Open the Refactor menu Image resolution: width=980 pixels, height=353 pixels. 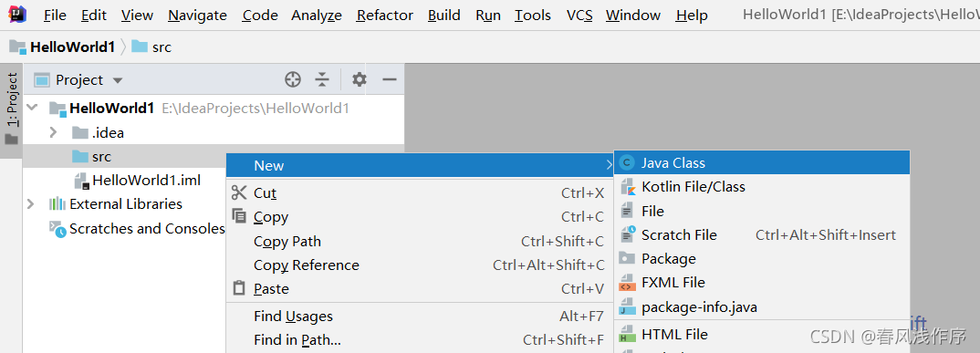point(384,15)
